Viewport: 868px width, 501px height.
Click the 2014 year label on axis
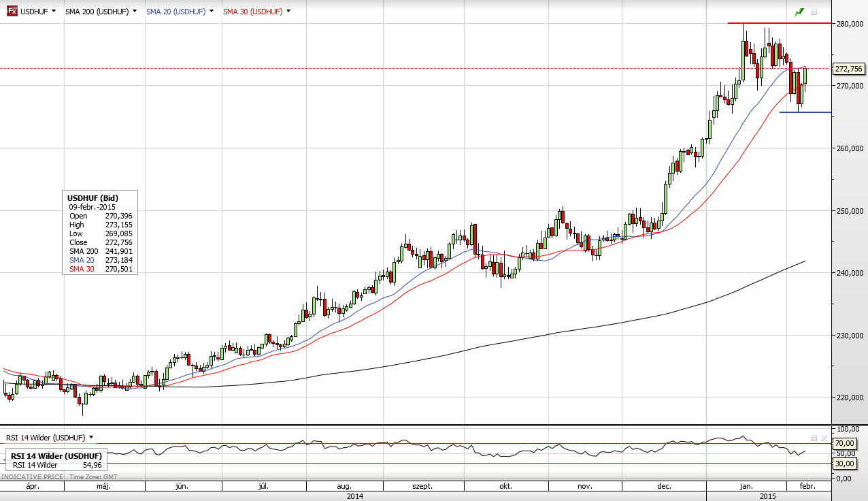tap(354, 496)
